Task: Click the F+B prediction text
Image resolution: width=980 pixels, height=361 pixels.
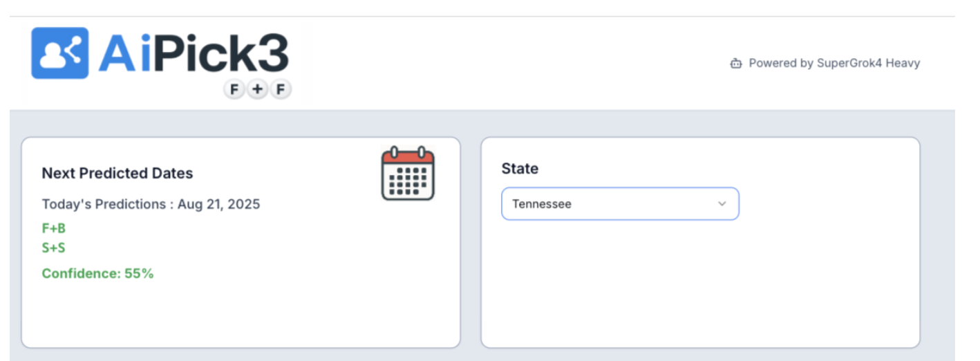Action: click(54, 228)
